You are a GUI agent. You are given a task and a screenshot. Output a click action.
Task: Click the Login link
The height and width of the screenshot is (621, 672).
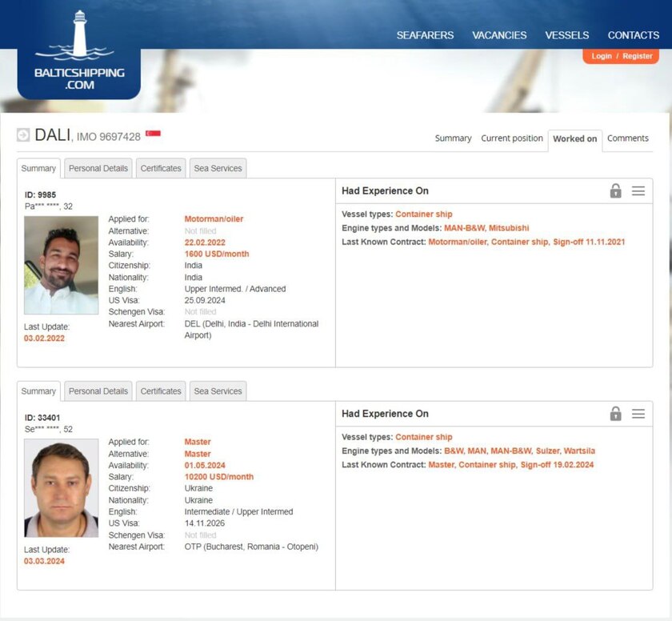tap(602, 56)
